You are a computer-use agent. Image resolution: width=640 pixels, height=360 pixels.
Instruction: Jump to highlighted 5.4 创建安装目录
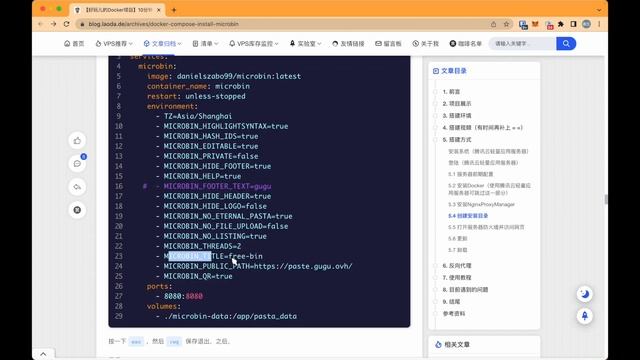[468, 216]
